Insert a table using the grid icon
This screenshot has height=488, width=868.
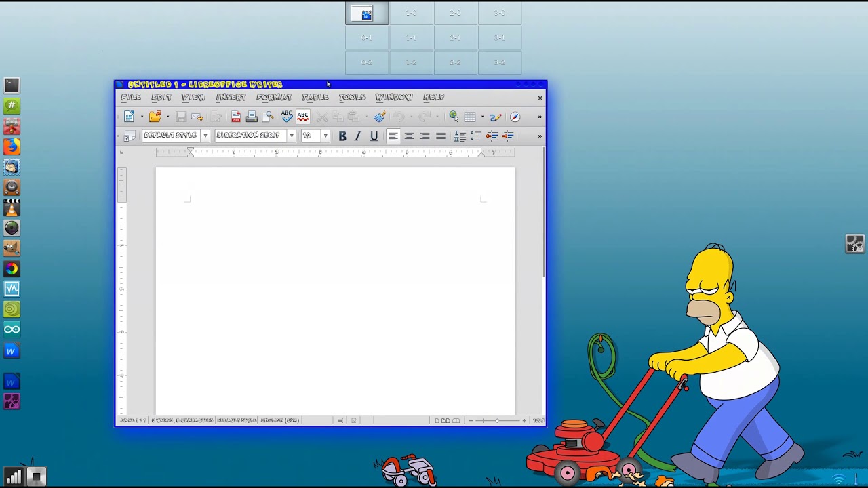click(x=470, y=117)
